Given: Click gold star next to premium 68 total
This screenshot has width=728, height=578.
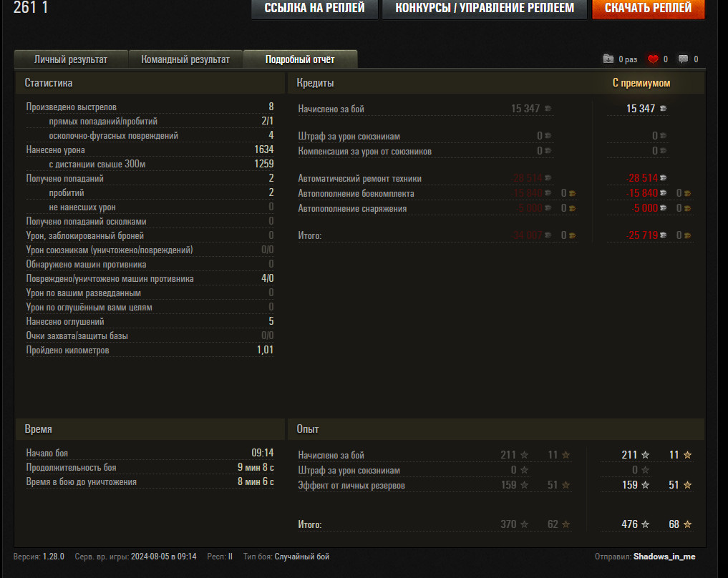Looking at the screenshot, I should click(x=688, y=524).
